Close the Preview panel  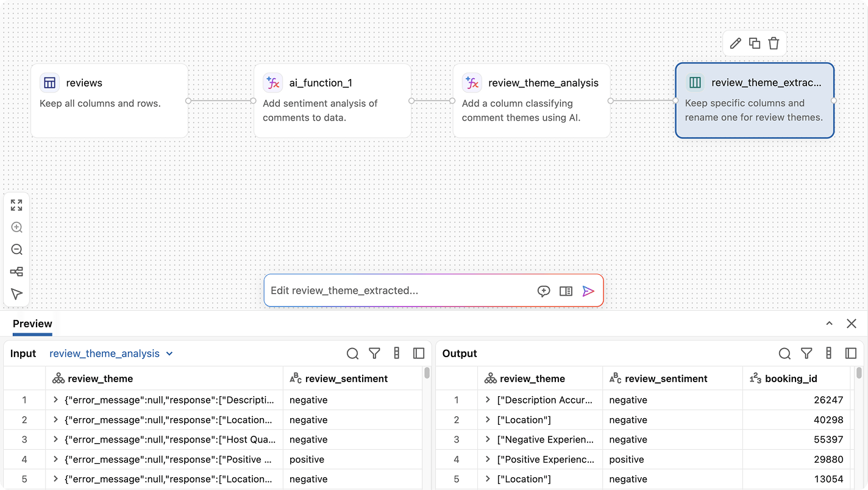(x=852, y=324)
